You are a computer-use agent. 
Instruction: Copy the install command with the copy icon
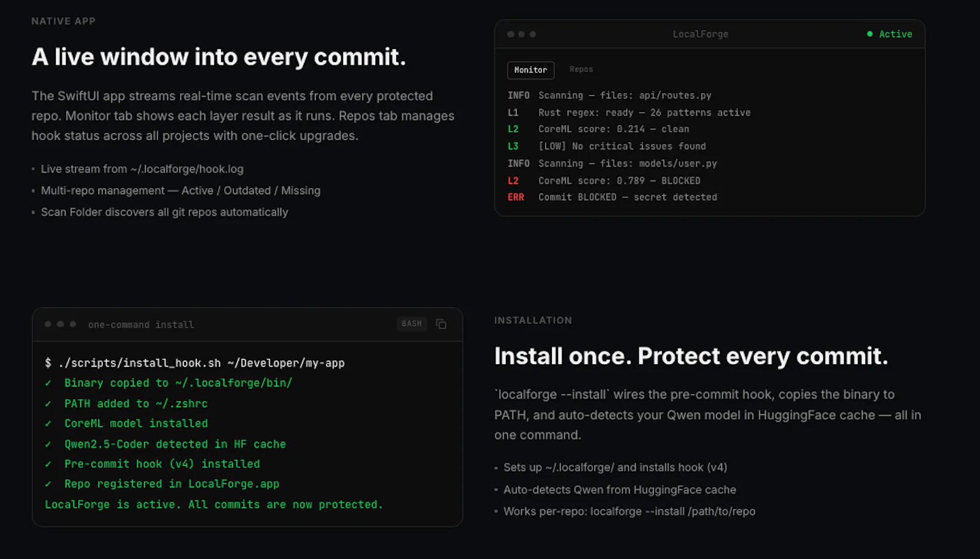441,324
